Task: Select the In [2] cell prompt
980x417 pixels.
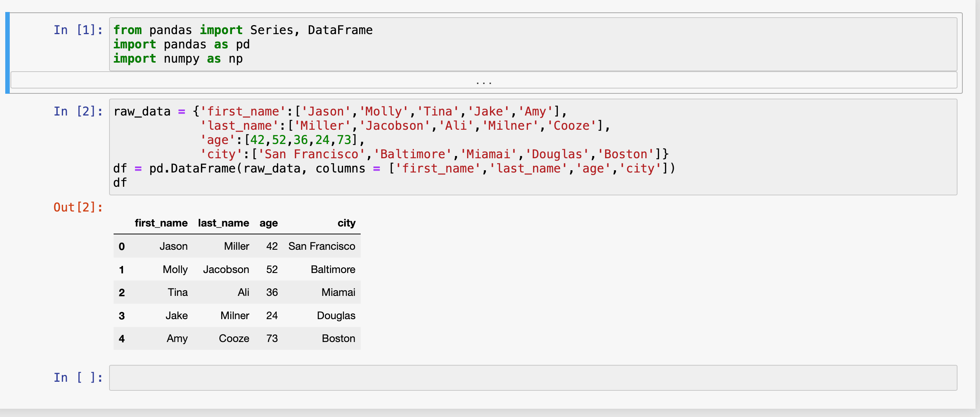Action: point(78,111)
